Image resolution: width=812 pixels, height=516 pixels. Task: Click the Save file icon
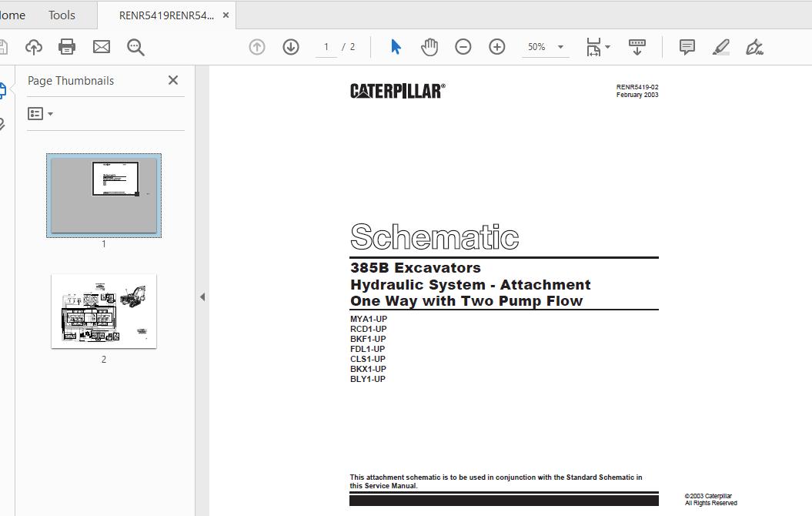click(3, 47)
